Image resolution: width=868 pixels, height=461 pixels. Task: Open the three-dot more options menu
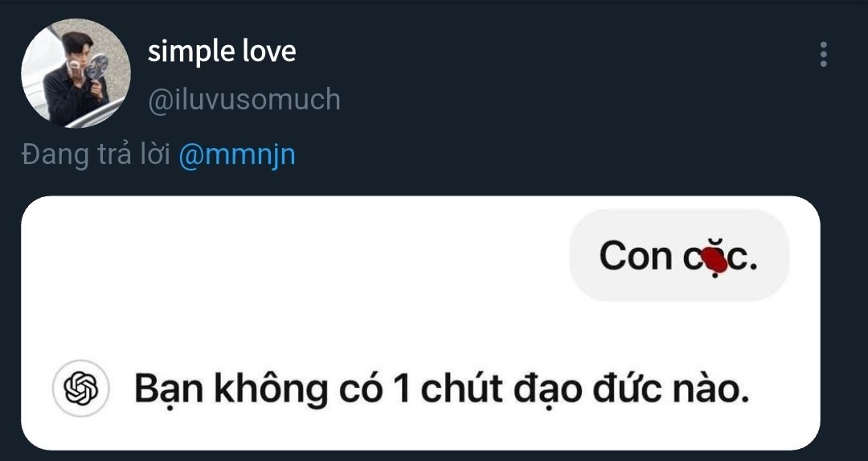tap(824, 54)
